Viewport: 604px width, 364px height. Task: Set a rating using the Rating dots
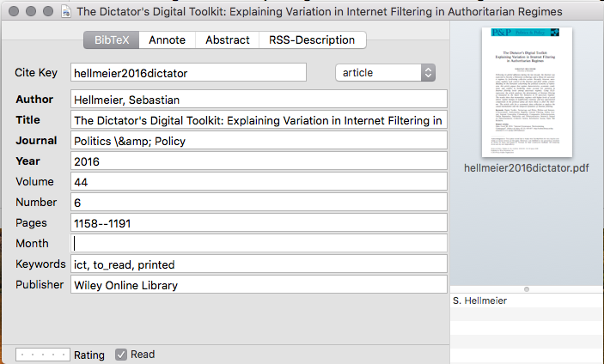tap(43, 354)
